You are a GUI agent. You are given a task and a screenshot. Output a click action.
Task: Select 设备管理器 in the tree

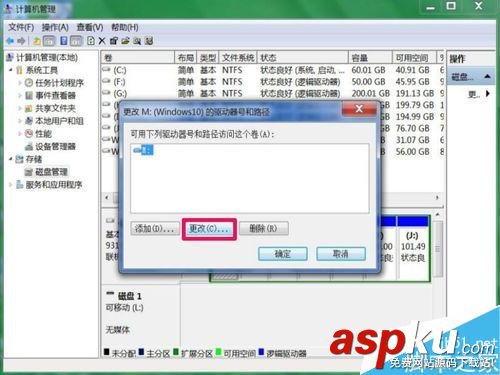[x=55, y=146]
